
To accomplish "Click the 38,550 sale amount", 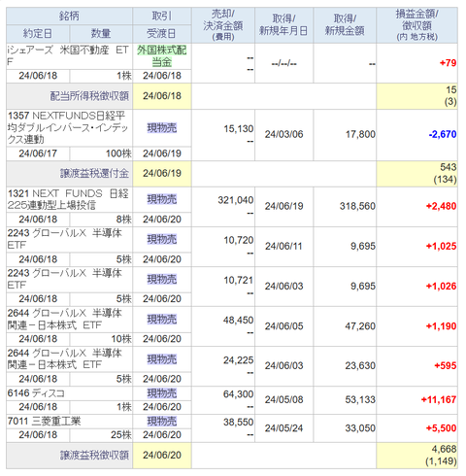I will coord(239,423).
